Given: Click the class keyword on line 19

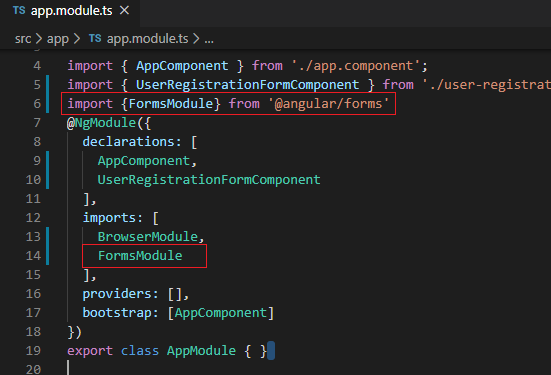Looking at the screenshot, I should [140, 350].
